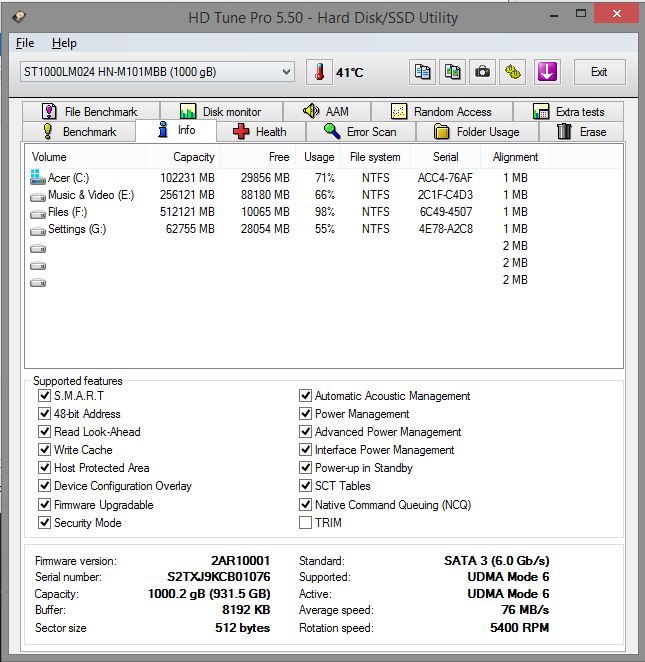Click the HD Tune app icon in title bar
645x662 pixels.
(19, 17)
